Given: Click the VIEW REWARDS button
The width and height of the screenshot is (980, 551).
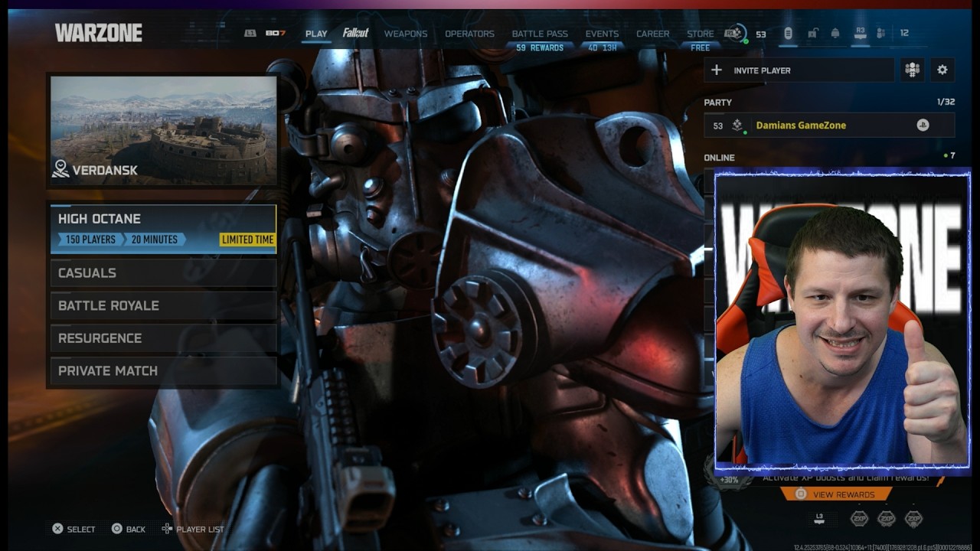Looking at the screenshot, I should [836, 494].
